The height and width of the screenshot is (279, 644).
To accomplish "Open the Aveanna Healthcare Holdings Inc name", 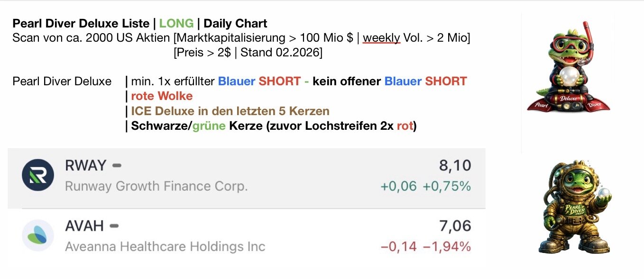I will pos(165,247).
